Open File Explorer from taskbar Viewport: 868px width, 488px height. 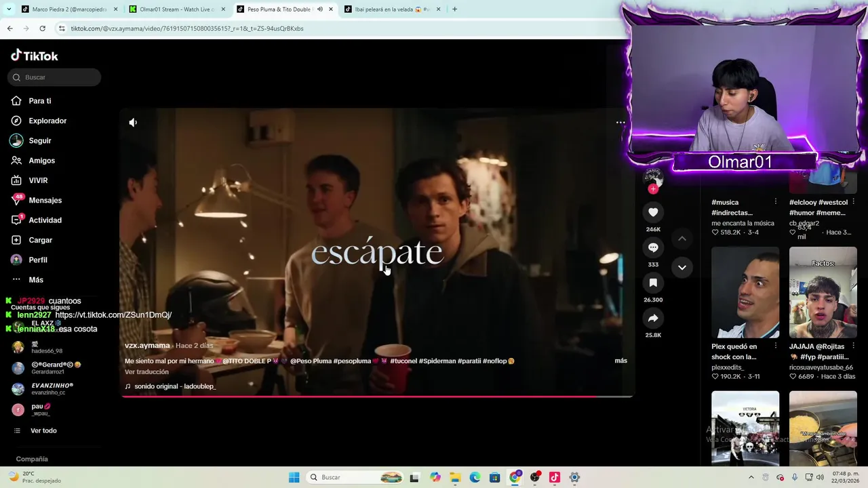tap(454, 477)
